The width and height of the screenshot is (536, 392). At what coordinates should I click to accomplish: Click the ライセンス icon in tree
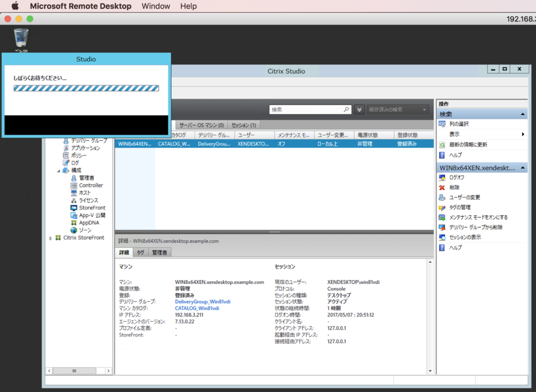click(x=74, y=200)
